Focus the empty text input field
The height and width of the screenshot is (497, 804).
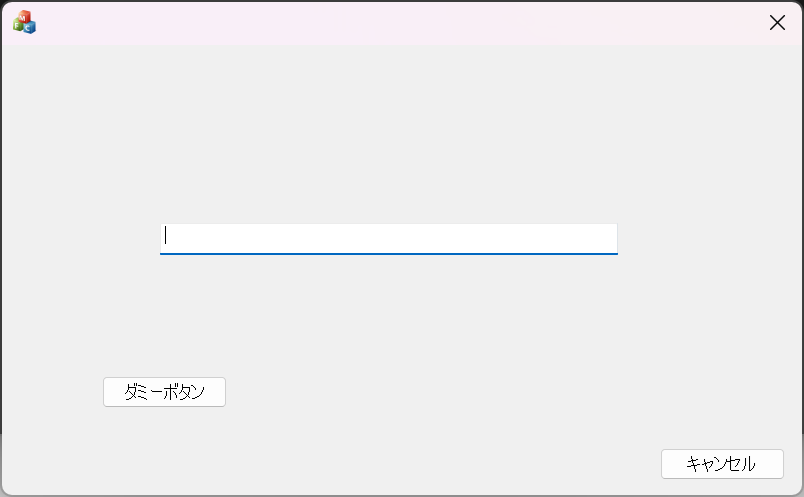point(388,238)
